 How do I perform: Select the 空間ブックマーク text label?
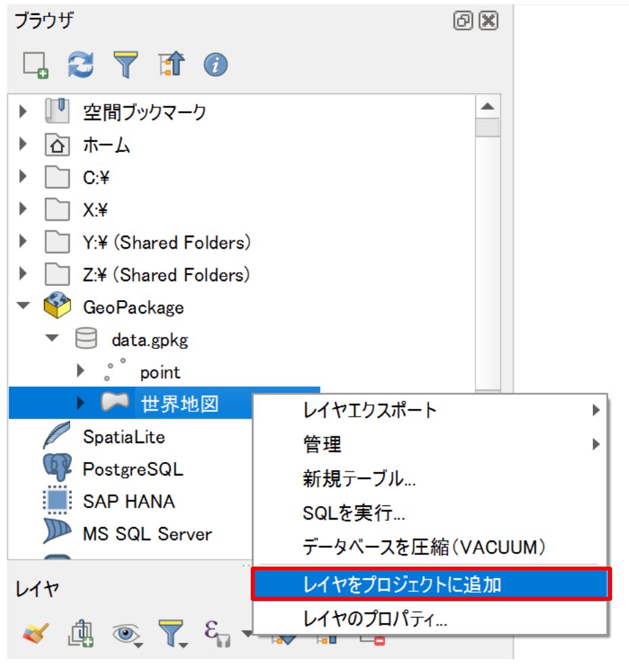[144, 112]
